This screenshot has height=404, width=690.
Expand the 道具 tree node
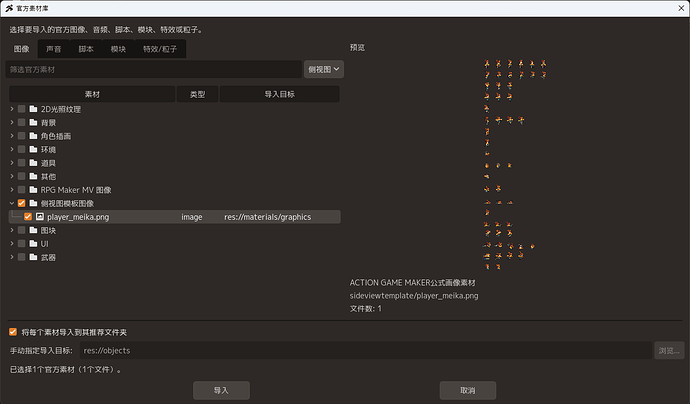(x=12, y=162)
